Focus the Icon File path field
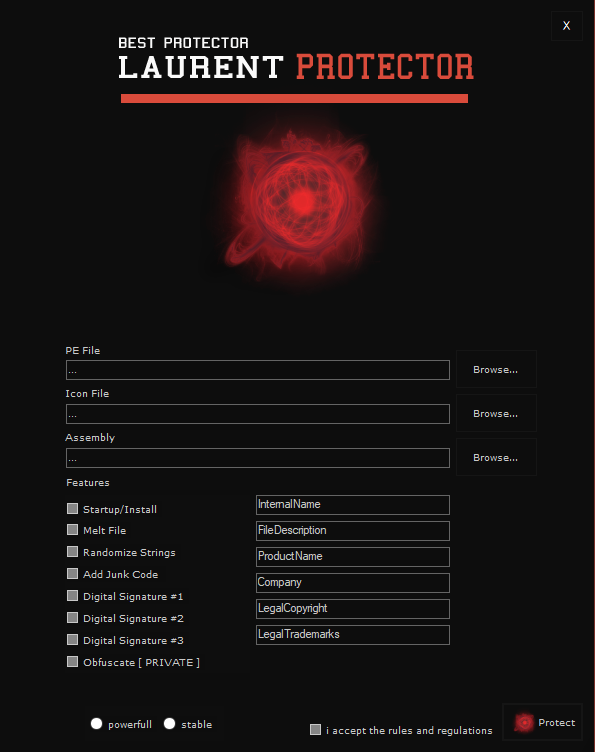This screenshot has width=595, height=752. click(x=258, y=414)
